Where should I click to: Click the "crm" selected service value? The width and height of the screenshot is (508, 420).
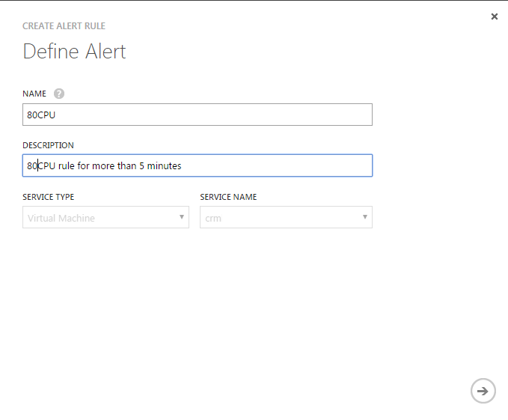point(213,219)
